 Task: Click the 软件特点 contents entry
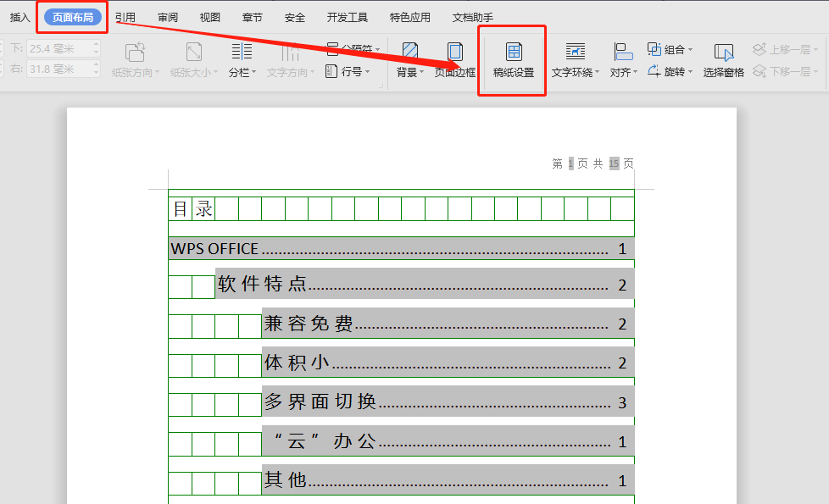pos(425,284)
